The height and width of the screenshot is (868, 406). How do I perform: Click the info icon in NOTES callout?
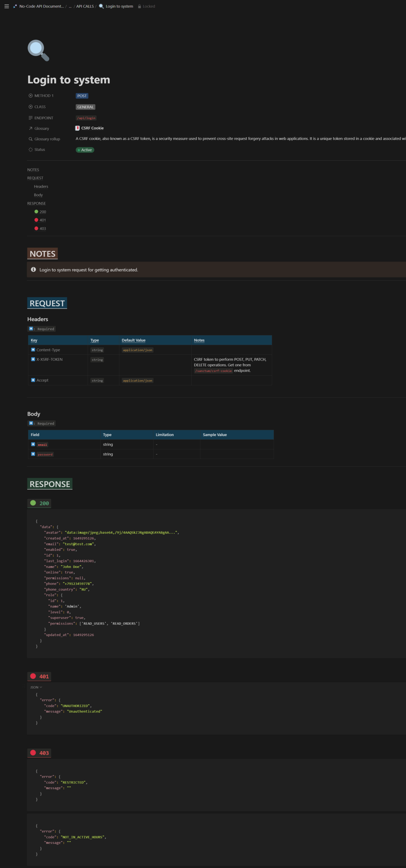tap(34, 269)
